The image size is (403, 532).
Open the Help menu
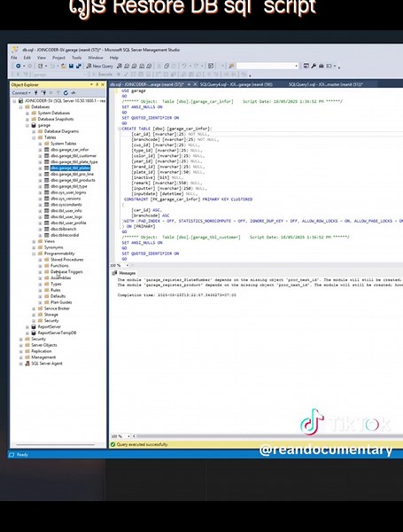pyautogui.click(x=114, y=58)
